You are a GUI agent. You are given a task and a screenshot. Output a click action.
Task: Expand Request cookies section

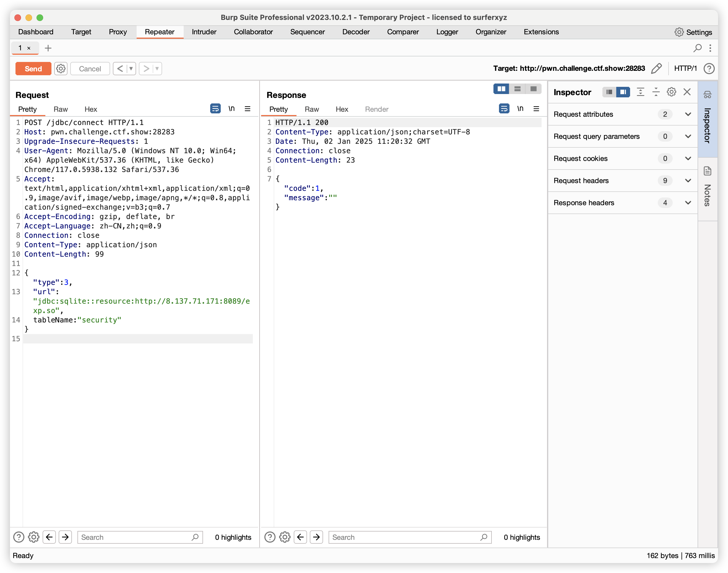pos(623,158)
